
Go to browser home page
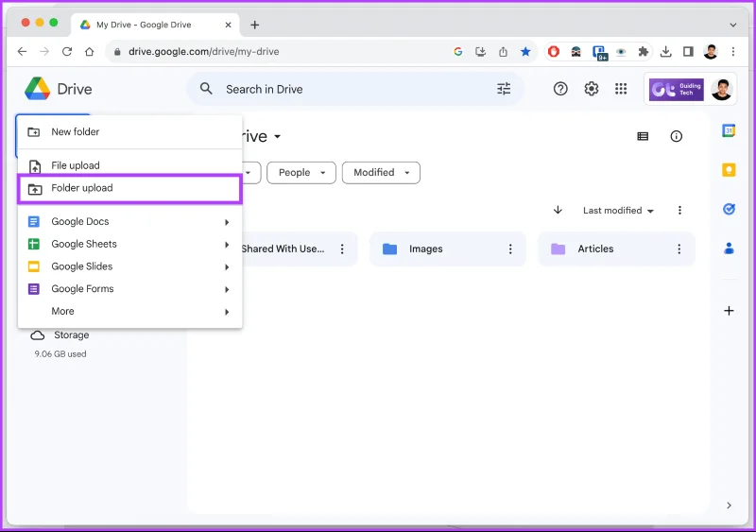(89, 52)
